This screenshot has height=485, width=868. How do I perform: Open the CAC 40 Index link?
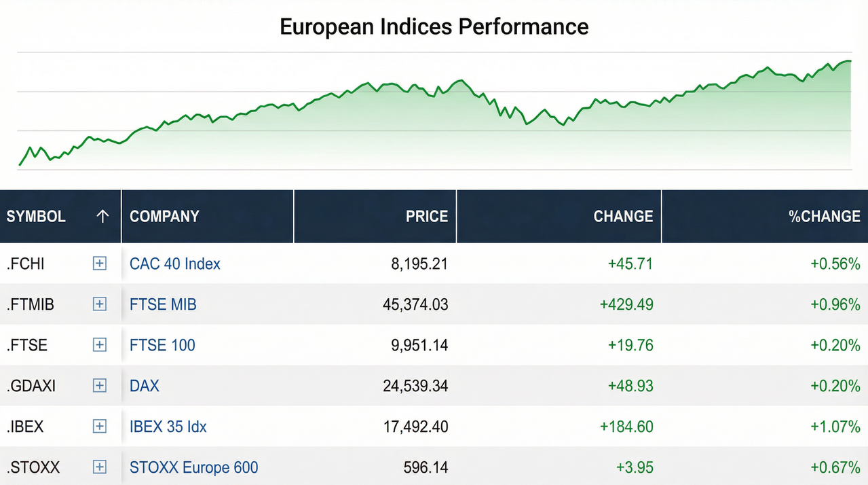[175, 264]
